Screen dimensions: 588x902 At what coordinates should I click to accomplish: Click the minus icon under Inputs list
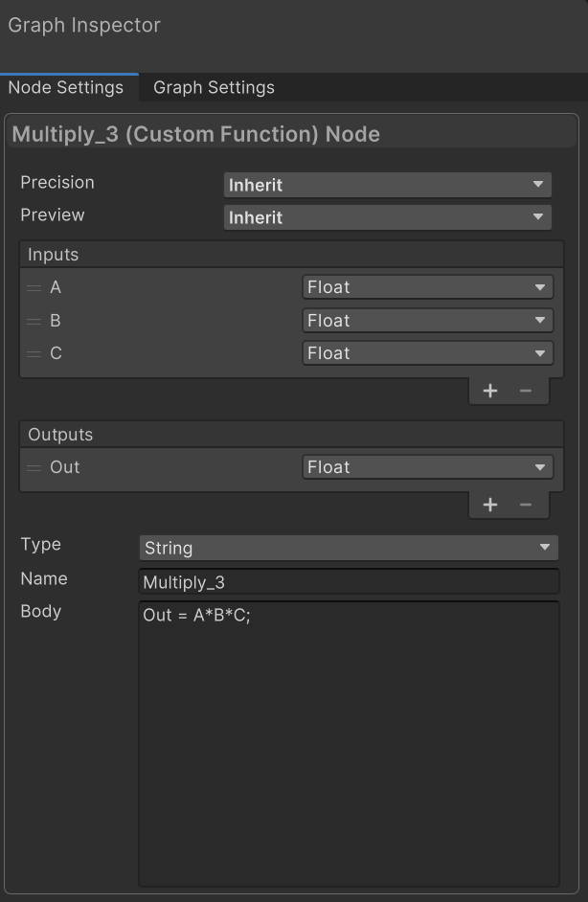click(525, 391)
